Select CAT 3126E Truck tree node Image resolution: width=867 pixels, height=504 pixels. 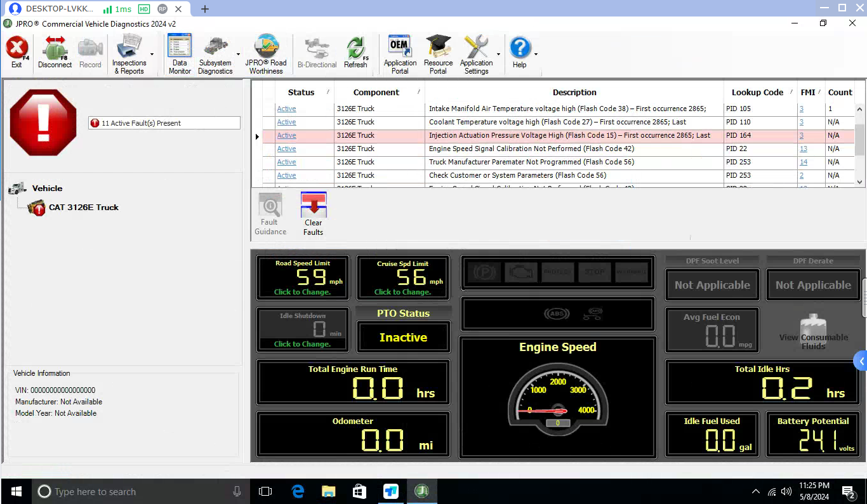[x=83, y=208]
